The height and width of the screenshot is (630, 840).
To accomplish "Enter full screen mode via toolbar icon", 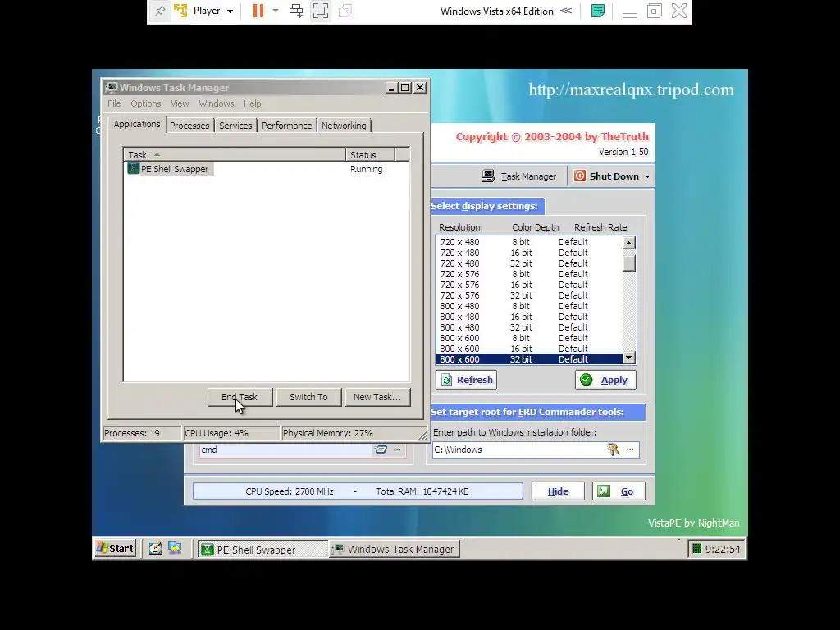I will 321,11.
